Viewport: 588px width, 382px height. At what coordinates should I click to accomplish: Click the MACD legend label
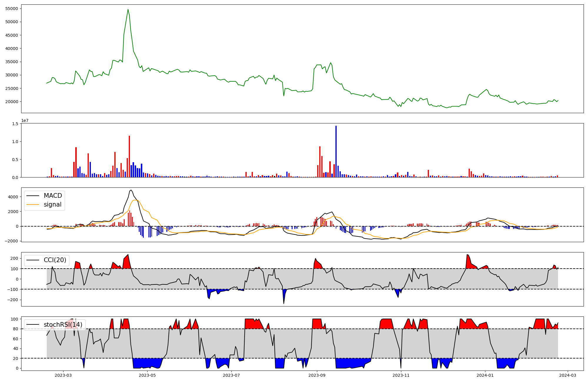(x=53, y=196)
